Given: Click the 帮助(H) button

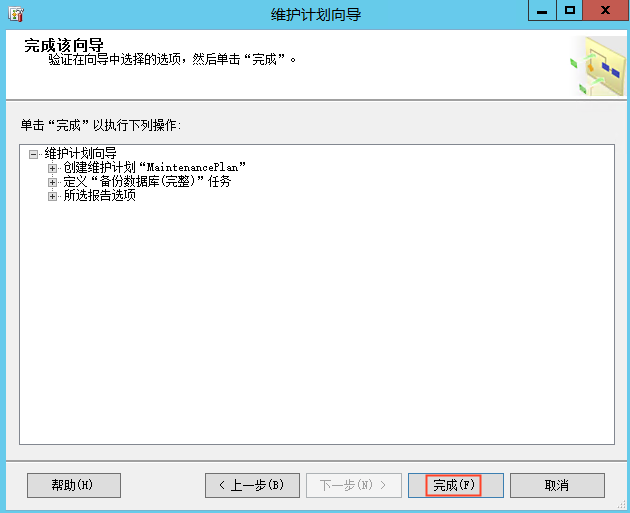Looking at the screenshot, I should 74,485.
